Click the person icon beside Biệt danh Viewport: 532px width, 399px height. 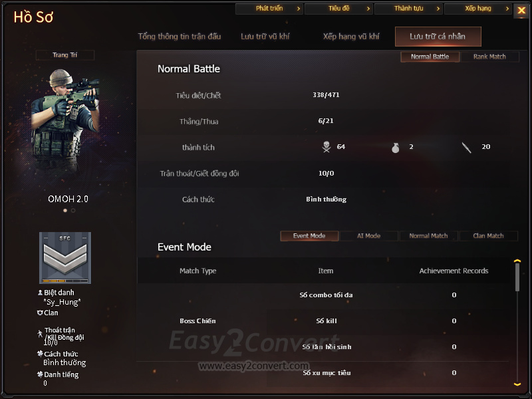click(40, 292)
